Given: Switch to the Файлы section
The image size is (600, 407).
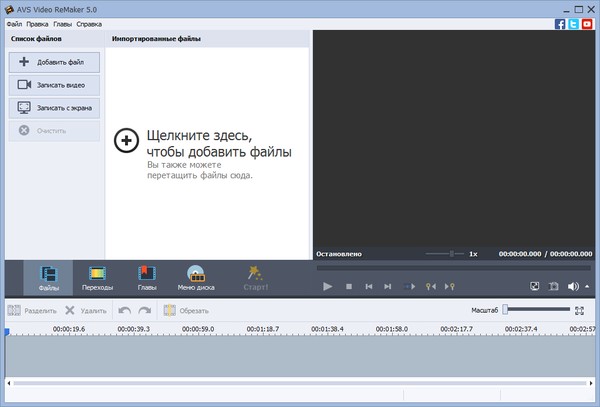Looking at the screenshot, I should coord(48,277).
